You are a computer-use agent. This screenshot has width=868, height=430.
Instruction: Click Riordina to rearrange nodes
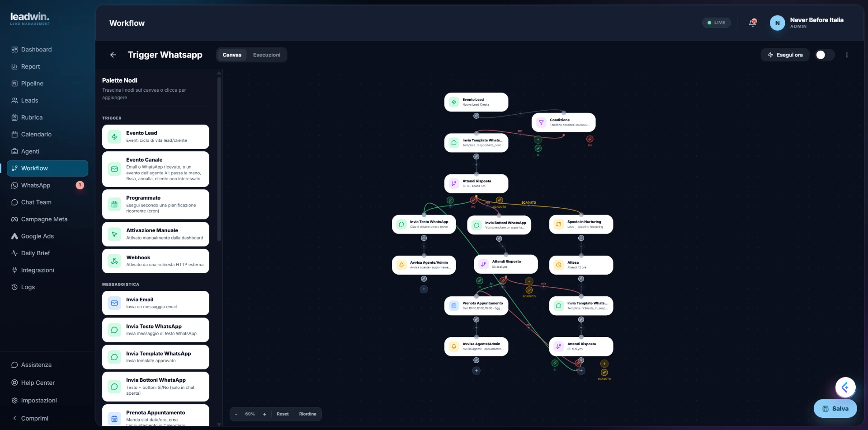click(307, 414)
